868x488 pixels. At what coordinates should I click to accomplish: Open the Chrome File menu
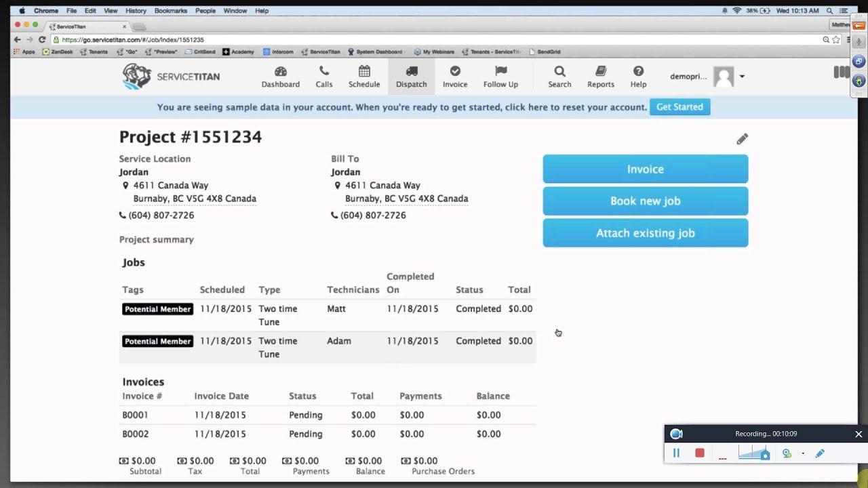point(71,11)
